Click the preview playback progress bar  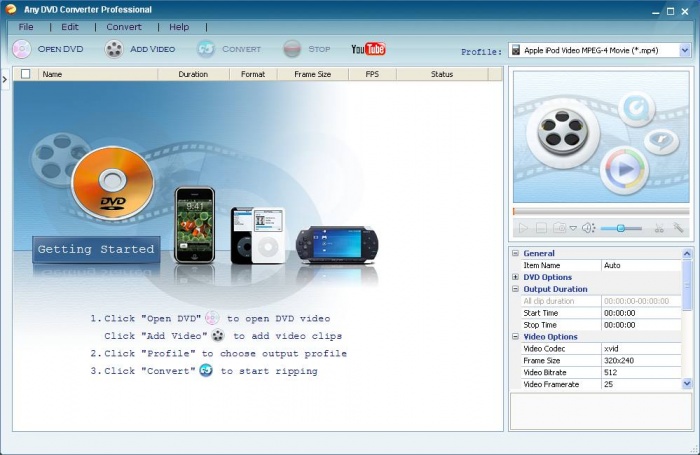tap(601, 211)
